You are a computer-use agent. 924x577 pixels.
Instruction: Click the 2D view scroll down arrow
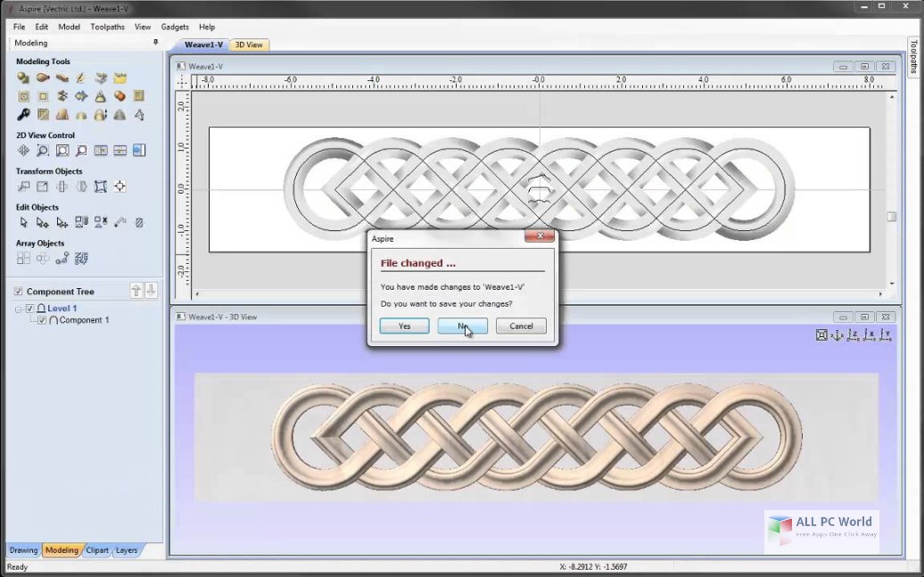[x=892, y=284]
